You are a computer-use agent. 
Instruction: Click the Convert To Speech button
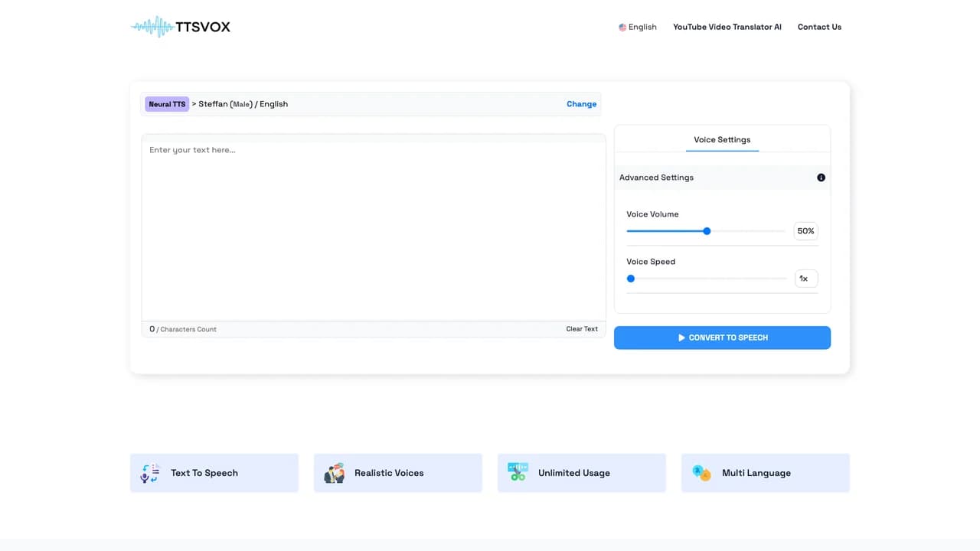tap(722, 337)
